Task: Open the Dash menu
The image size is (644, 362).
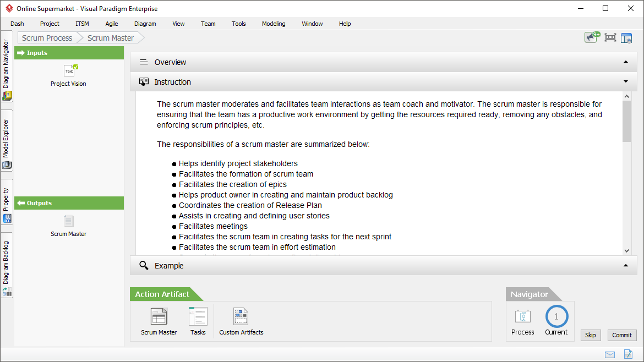Action: (x=17, y=24)
